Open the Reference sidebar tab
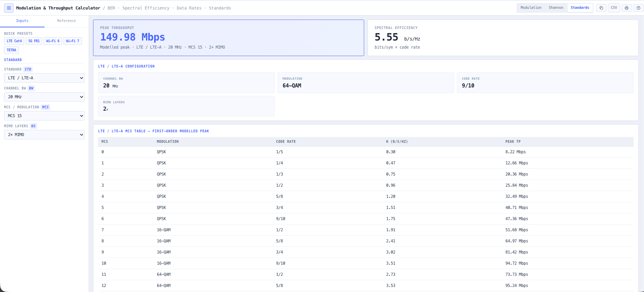644x292 pixels. [x=66, y=21]
